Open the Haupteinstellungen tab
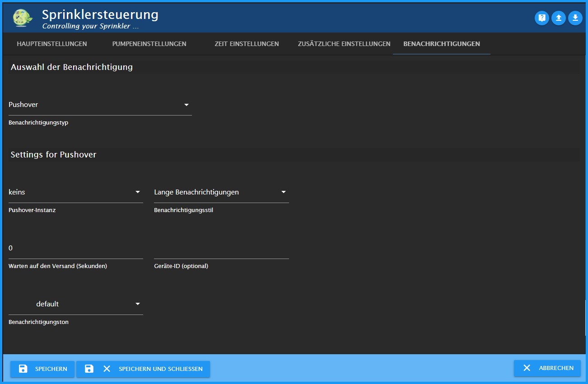 pyautogui.click(x=52, y=44)
